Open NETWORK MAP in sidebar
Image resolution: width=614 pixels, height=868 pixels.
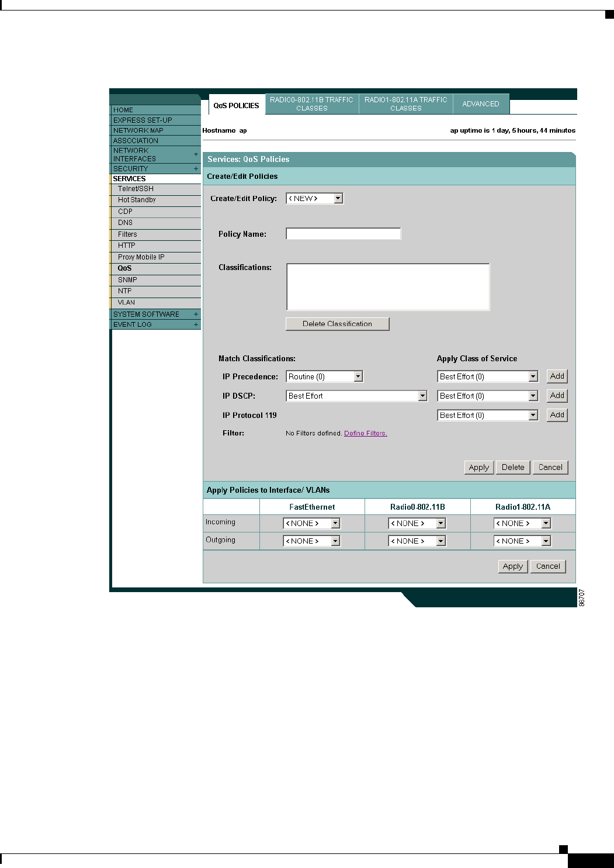(155, 130)
